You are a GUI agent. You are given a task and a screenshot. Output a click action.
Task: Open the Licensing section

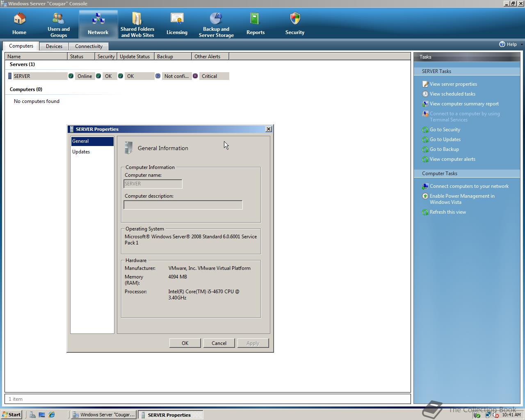pos(177,24)
